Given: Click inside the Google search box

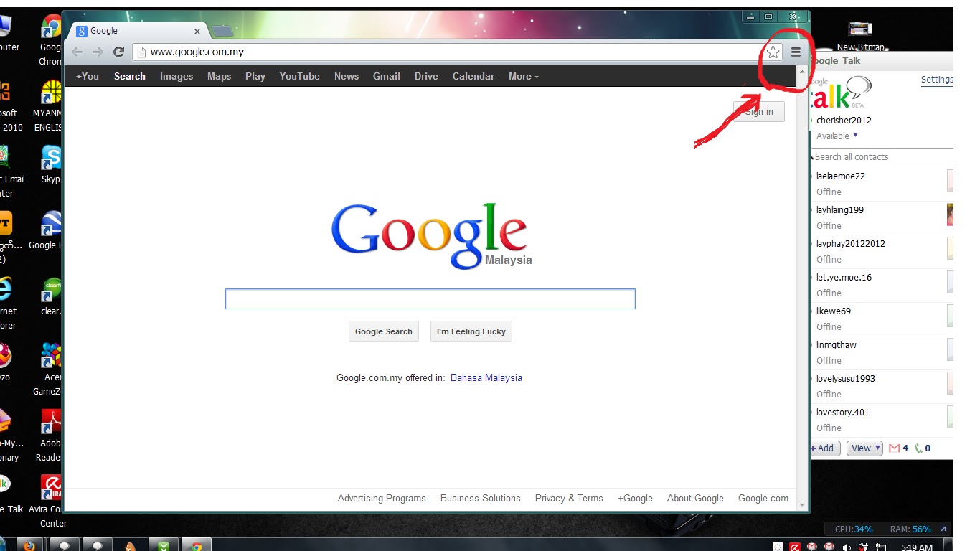Looking at the screenshot, I should (430, 298).
